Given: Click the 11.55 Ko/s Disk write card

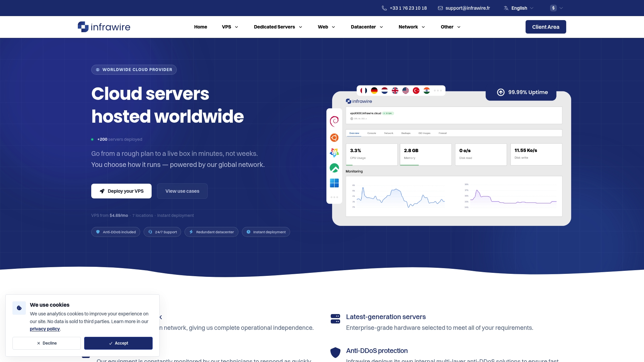Looking at the screenshot, I should point(536,155).
